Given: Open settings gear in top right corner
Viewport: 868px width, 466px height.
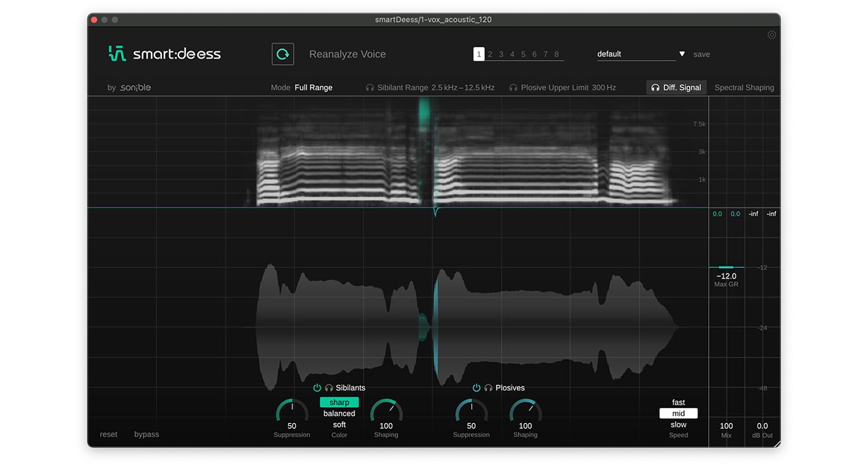Looking at the screenshot, I should [x=771, y=35].
